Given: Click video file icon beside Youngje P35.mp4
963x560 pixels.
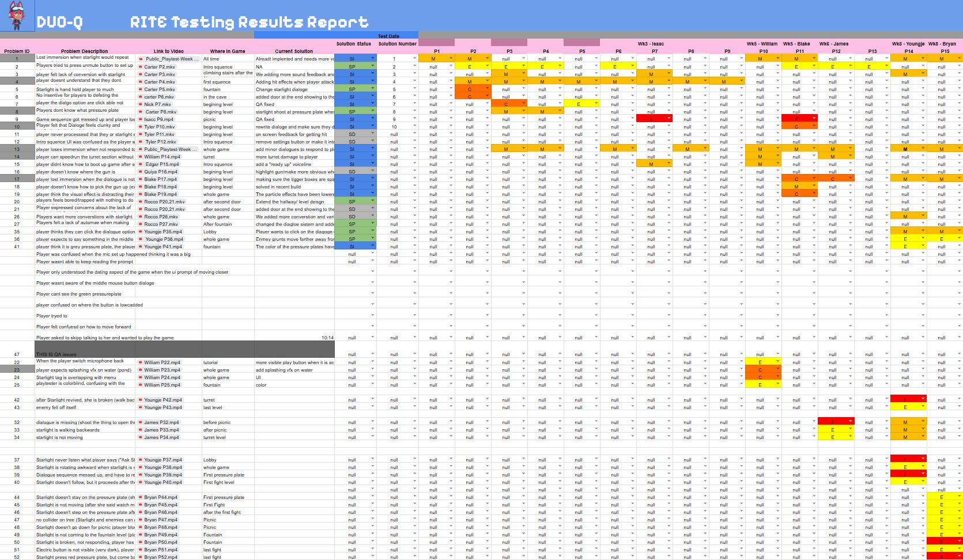Looking at the screenshot, I should 140,232.
